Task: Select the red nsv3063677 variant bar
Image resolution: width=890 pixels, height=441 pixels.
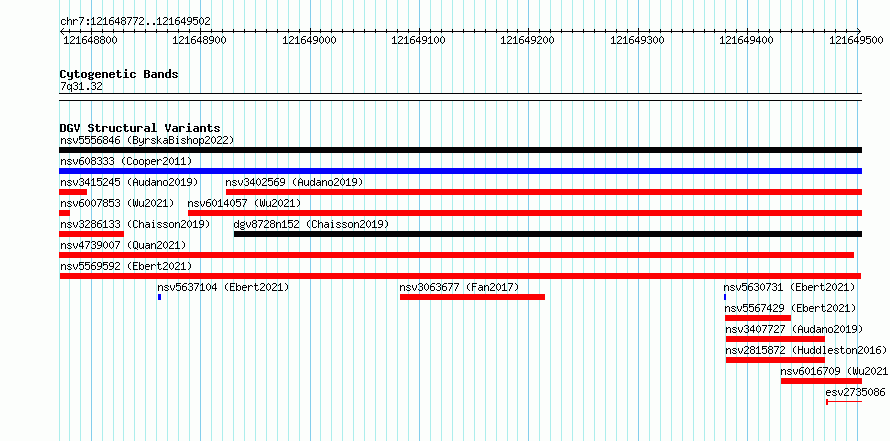Action: [x=472, y=297]
